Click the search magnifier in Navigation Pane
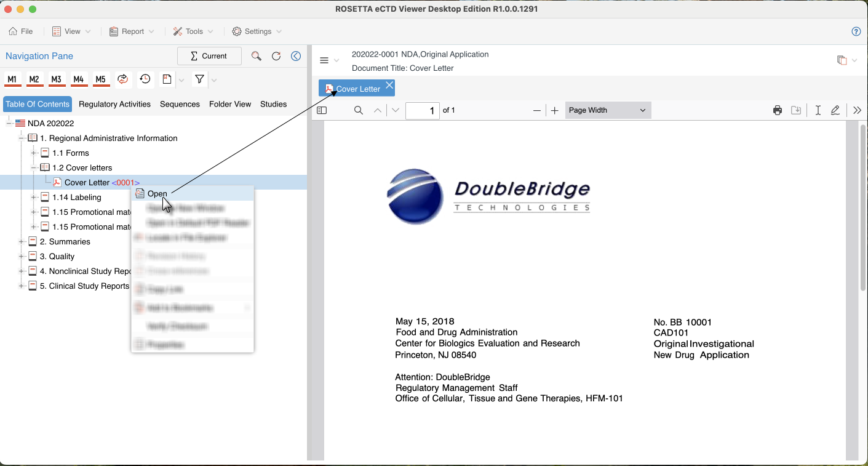 pos(257,56)
